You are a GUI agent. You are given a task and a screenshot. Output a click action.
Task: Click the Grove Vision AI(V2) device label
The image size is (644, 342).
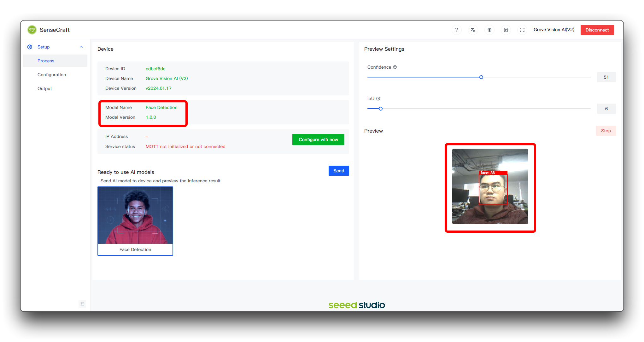tap(554, 30)
